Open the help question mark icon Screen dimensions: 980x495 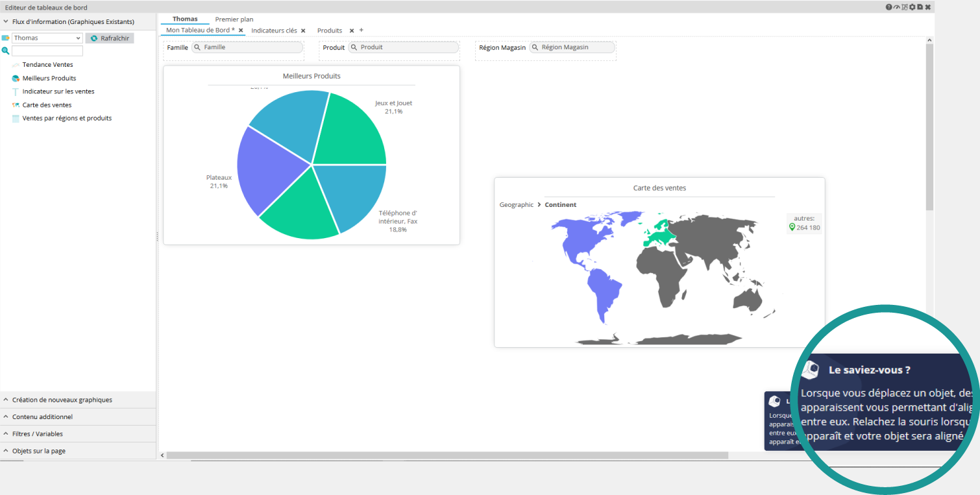coord(889,7)
